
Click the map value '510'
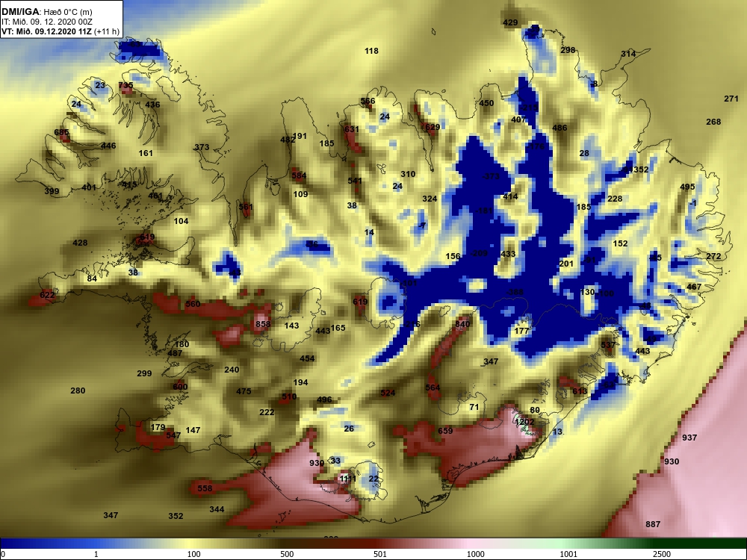point(289,396)
